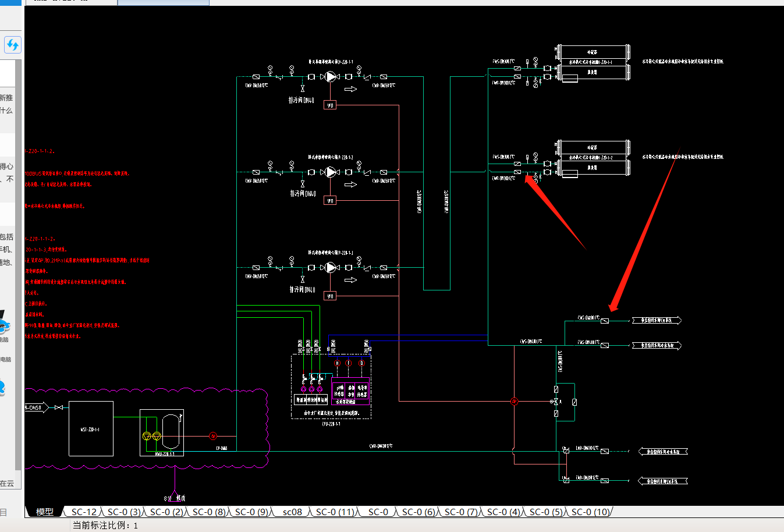Switch to the 模型 model tab
Viewport: 784px width, 532px height.
45,512
